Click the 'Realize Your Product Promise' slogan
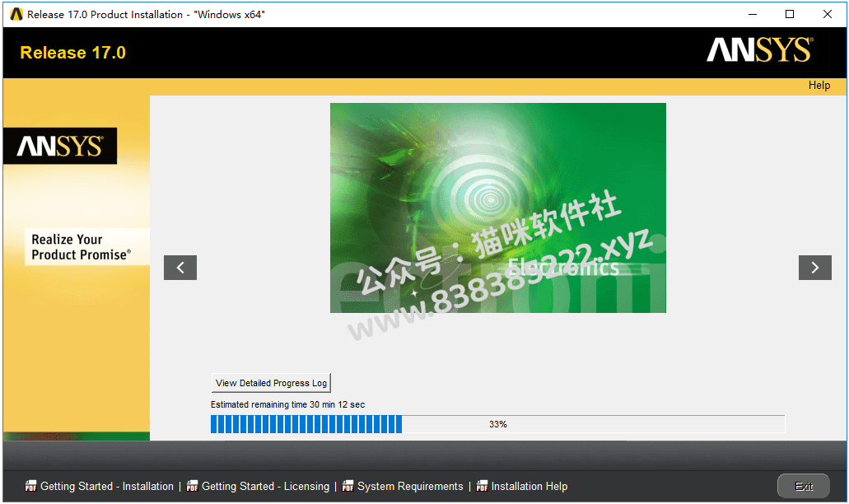Screen dimensions: 849x504 tap(81, 247)
